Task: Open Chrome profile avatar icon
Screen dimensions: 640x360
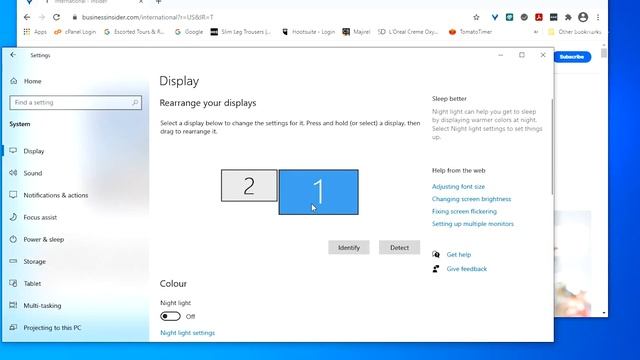Action: pos(583,17)
